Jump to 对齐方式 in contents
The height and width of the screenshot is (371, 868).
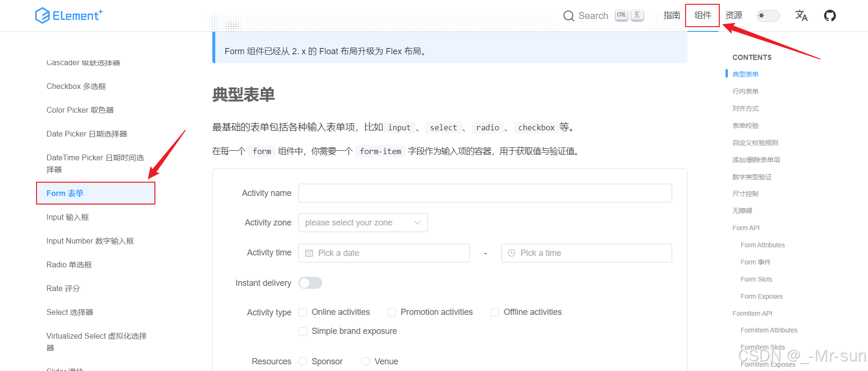click(x=745, y=108)
